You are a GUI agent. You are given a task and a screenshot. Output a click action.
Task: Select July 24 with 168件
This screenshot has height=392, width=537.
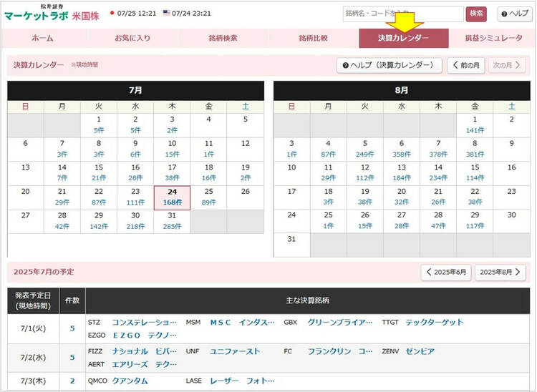[x=172, y=202]
